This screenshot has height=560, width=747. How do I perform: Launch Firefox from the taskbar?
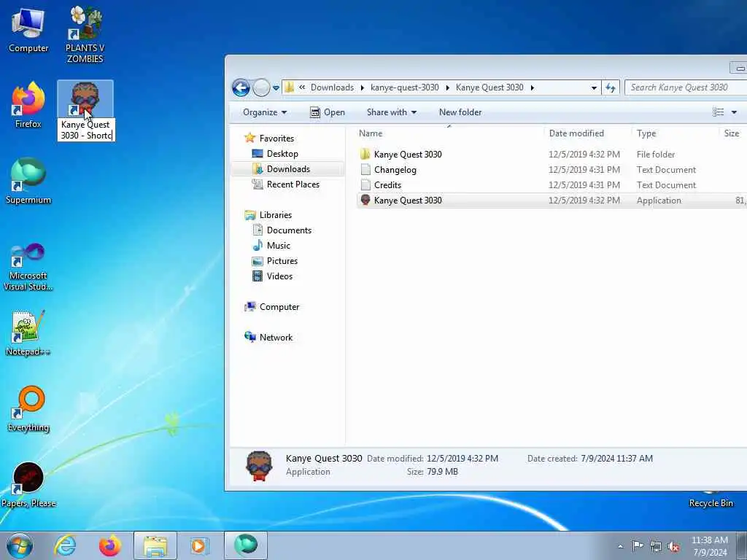(x=110, y=545)
